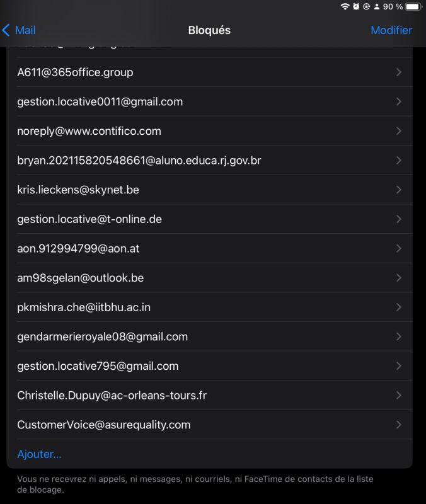Open CustomerVoice@asurequality.com entry
426x504 pixels.
coord(210,425)
